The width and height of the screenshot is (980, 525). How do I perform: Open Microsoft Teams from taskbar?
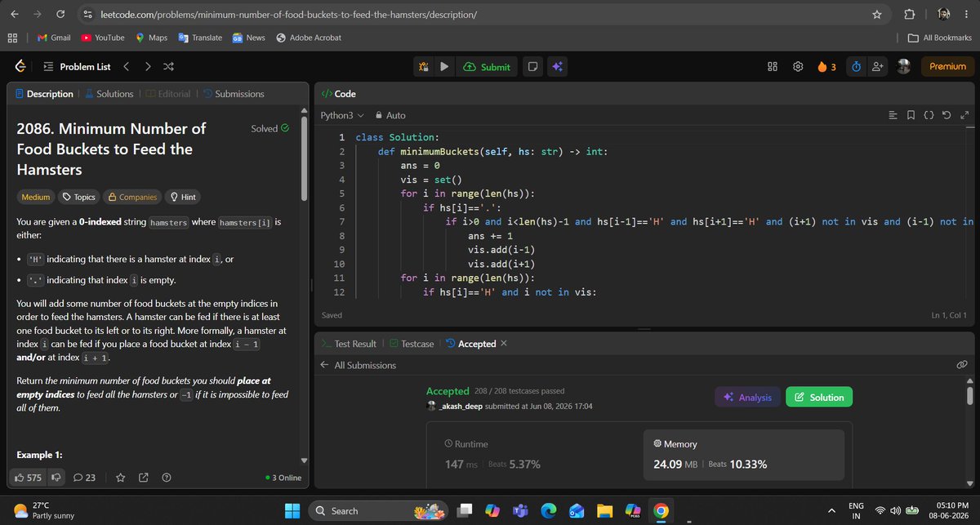[x=520, y=510]
